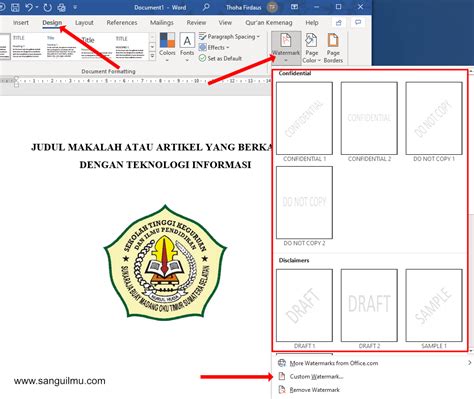Open the Help tab

pos(312,23)
